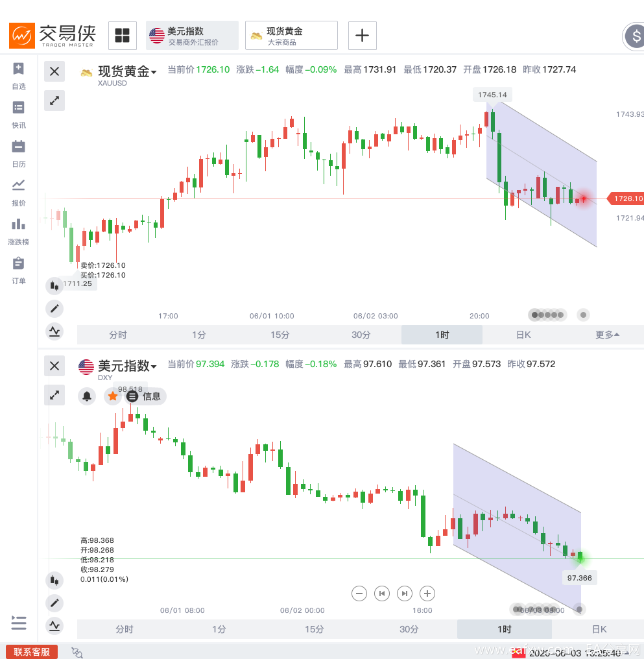Screen dimensions: 644x659
Task: Toggle candlestick chart type on 美元指数 chart
Action: point(54,581)
